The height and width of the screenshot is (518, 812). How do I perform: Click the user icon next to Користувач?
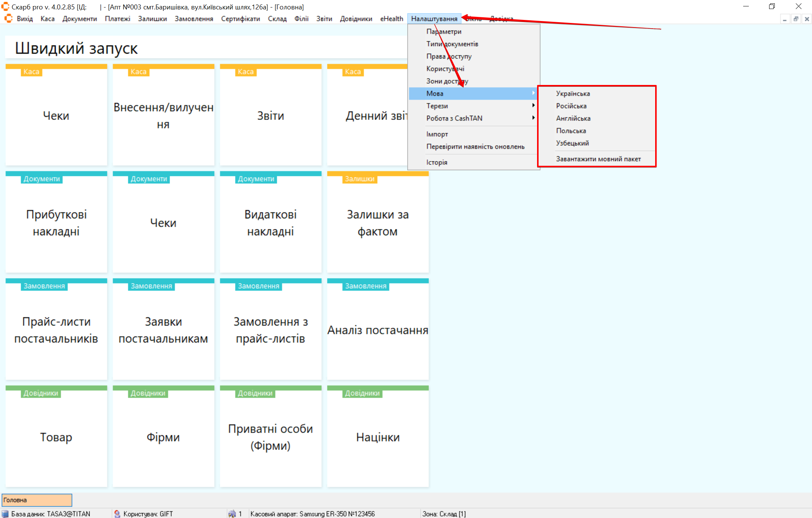(117, 513)
